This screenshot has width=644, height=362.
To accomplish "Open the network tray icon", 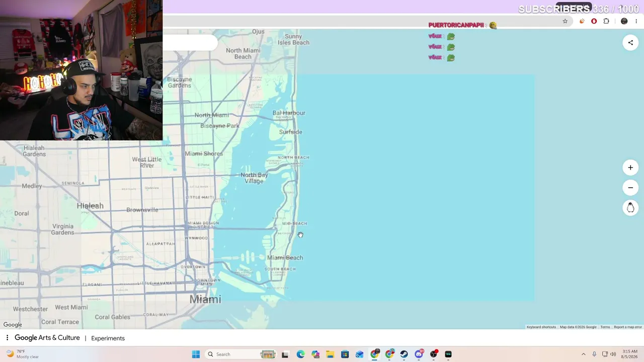I will pos(605,354).
